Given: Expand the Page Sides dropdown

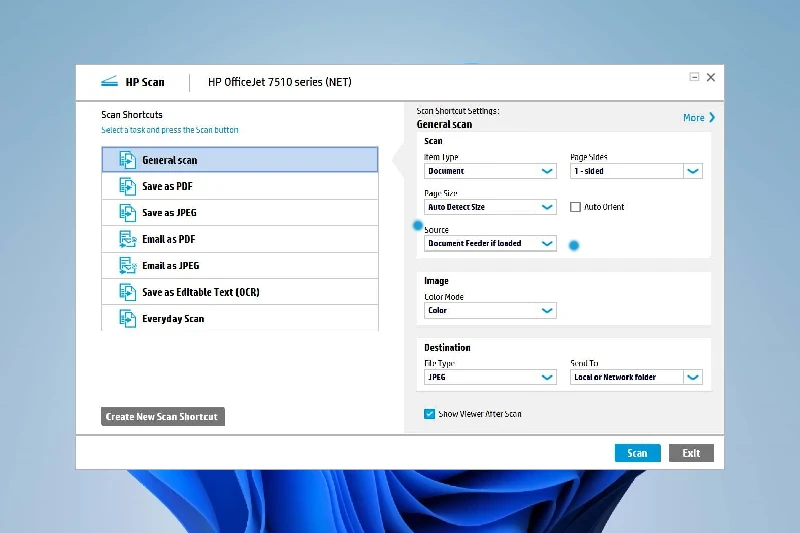Looking at the screenshot, I should (636, 171).
